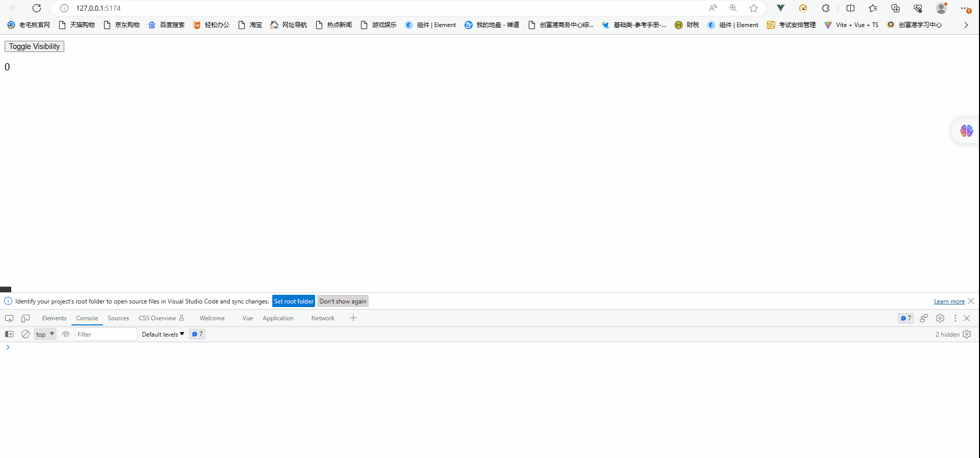Switch to the Vue tab in DevTools
Image resolution: width=980 pixels, height=458 pixels.
coord(247,318)
